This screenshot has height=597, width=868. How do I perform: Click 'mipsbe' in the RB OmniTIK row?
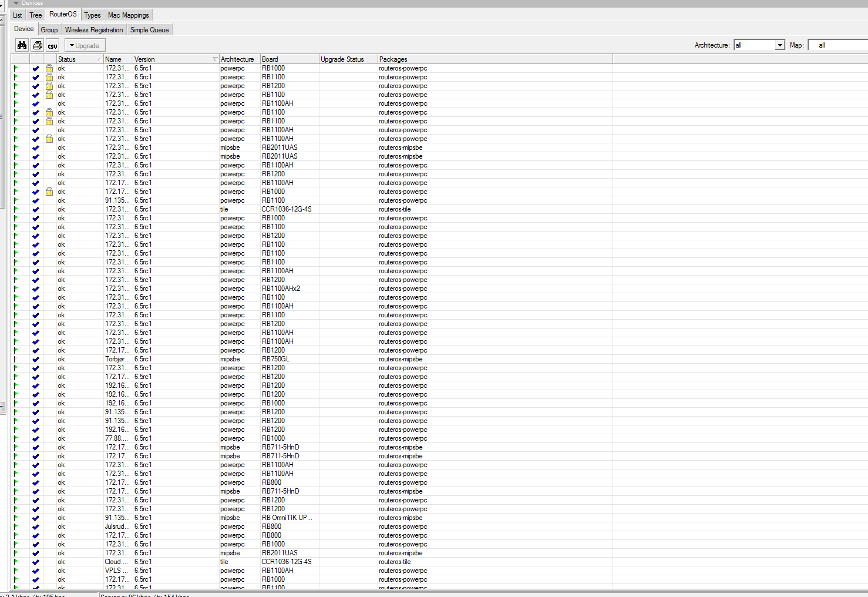(230, 518)
